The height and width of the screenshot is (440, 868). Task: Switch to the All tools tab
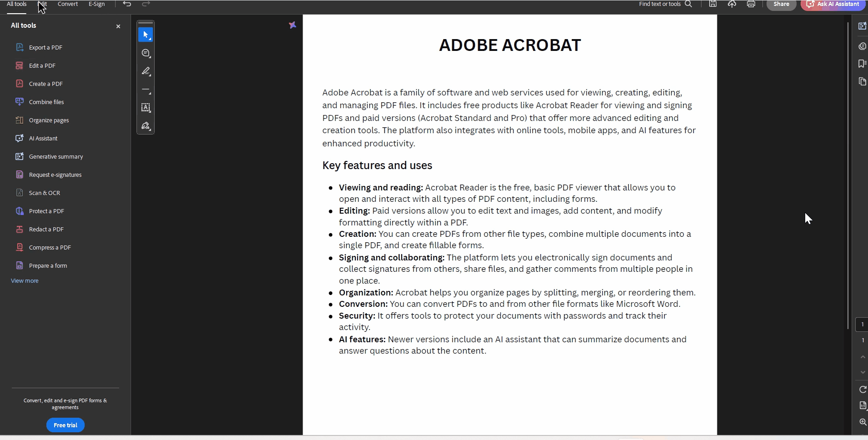pos(16,4)
